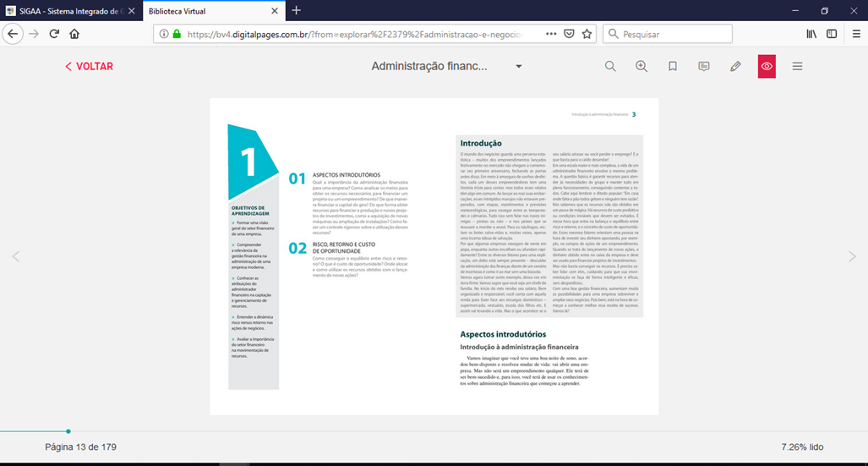868x466 pixels.
Task: Go to next page with right arrow
Action: (x=852, y=256)
